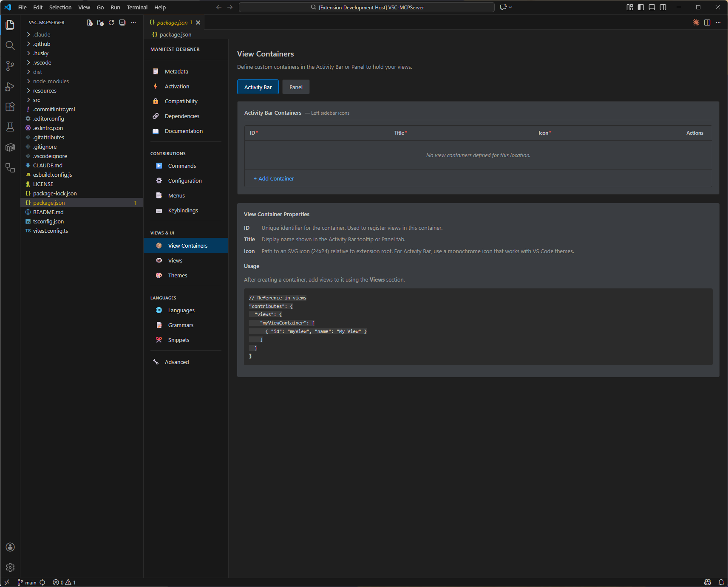
Task: Expand the dist folder
Action: [x=37, y=72]
